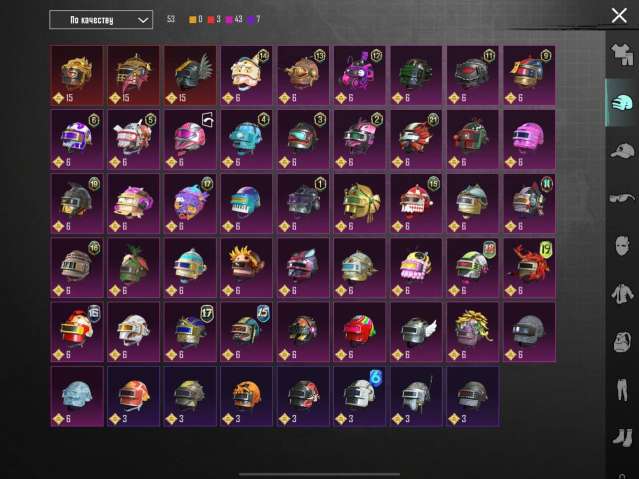Open the face mask category icon
Image resolution: width=639 pixels, height=479 pixels.
coord(622,246)
